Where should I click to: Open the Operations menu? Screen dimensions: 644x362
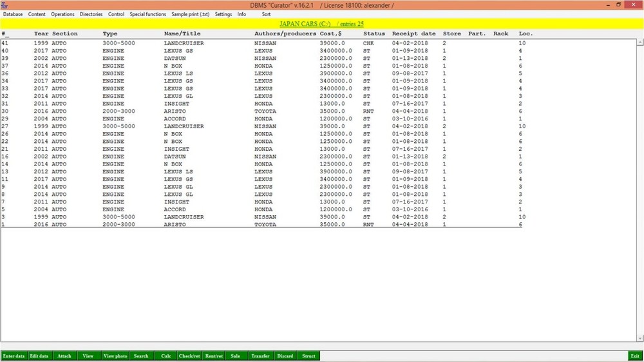point(62,14)
